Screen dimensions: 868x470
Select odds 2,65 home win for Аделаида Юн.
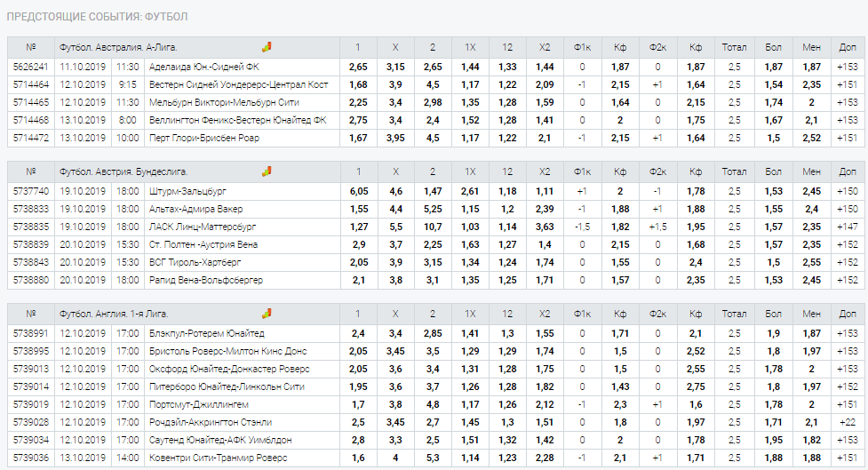358,67
